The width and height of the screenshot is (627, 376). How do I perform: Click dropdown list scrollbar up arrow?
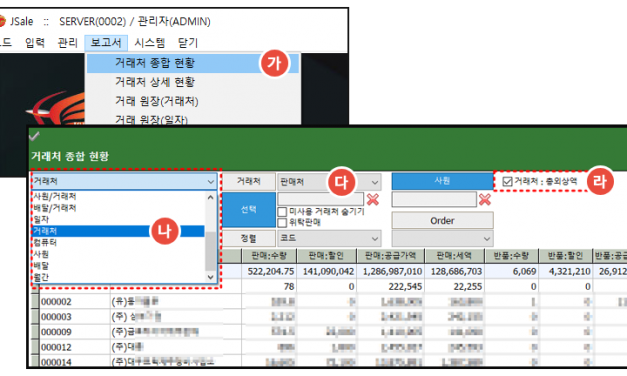(211, 197)
